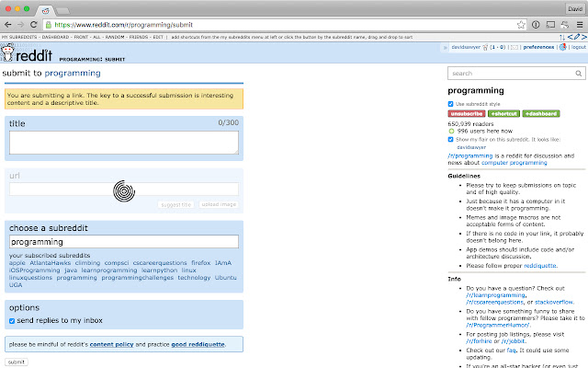Click the green users-online circle icon
The image size is (588, 368).
tap(451, 131)
